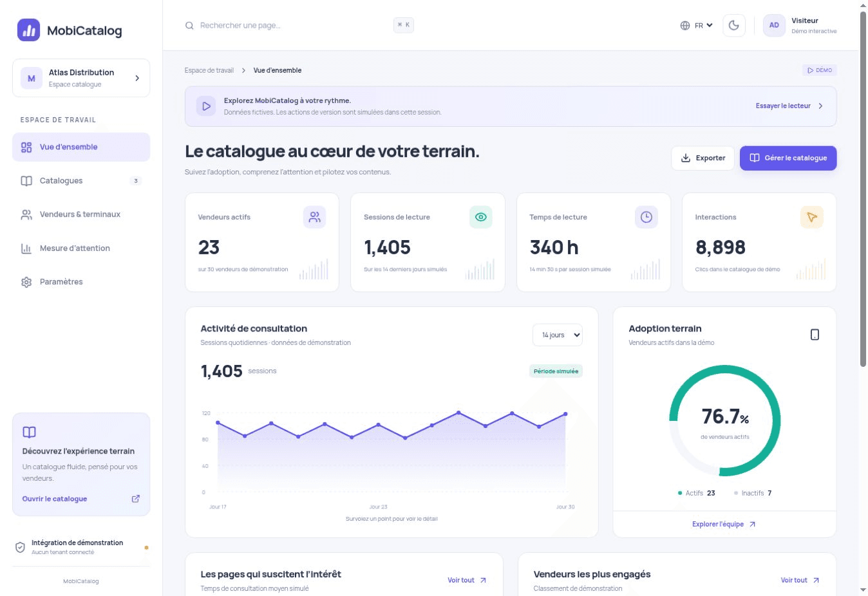
Task: Click the Adoption terrain donut chart
Action: pyautogui.click(x=725, y=421)
